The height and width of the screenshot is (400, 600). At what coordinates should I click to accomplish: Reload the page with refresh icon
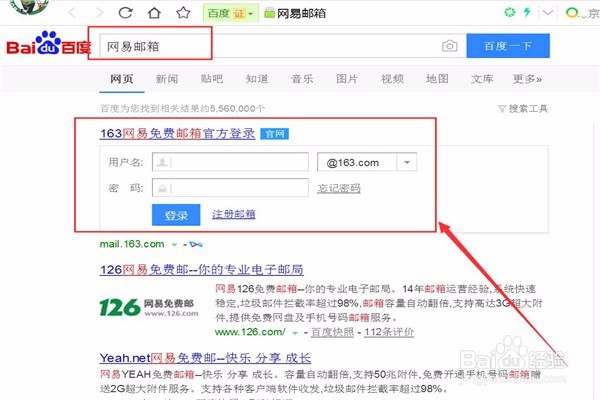tap(126, 13)
